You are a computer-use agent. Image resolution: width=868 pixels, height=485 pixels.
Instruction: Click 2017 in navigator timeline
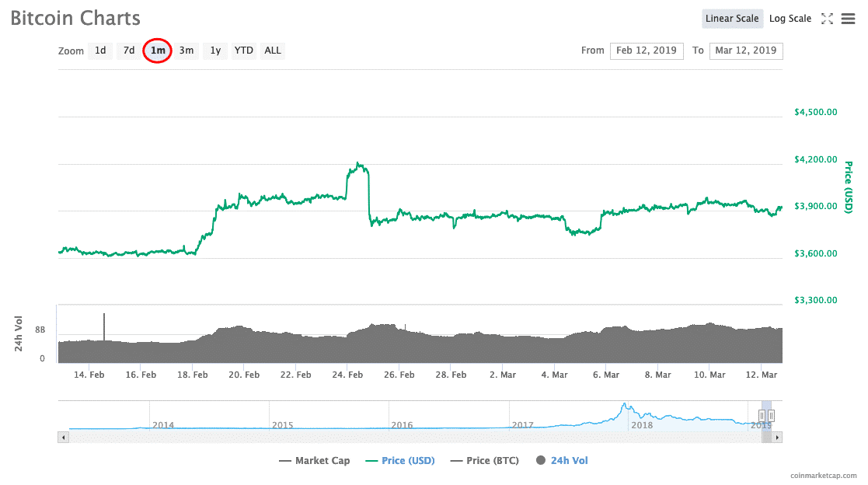(x=522, y=425)
